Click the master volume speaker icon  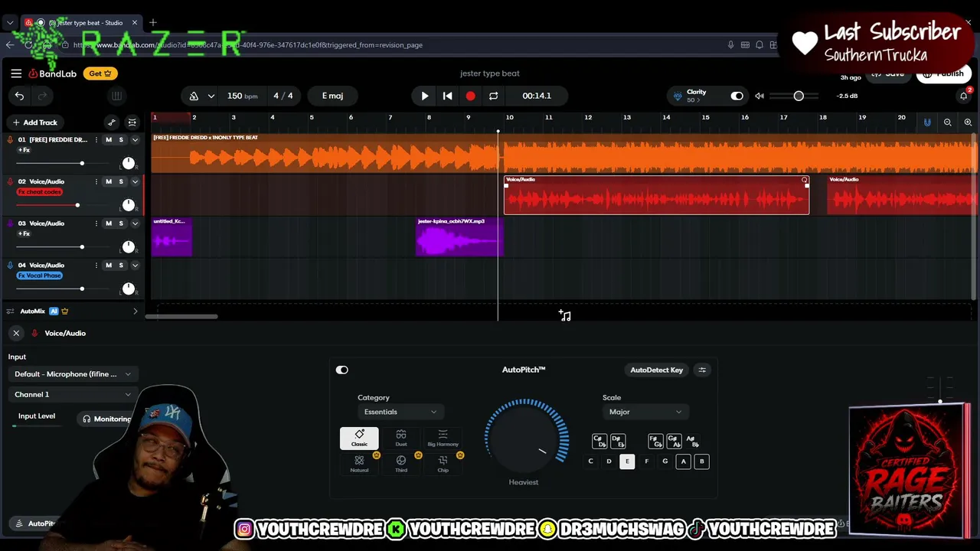[759, 96]
